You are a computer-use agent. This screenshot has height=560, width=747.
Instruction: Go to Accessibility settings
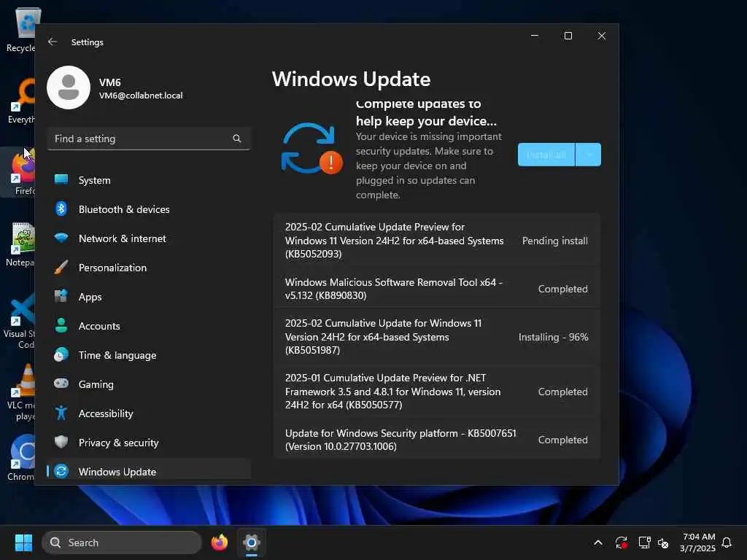point(149,413)
